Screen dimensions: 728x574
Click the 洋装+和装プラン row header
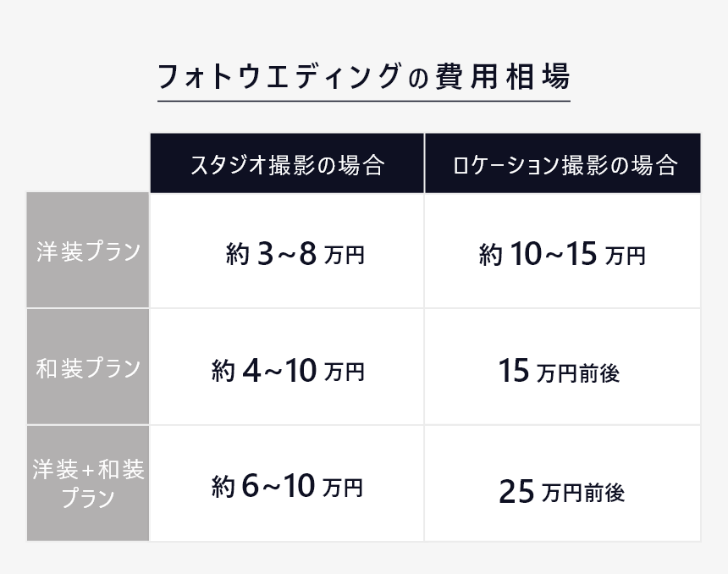[x=88, y=483]
